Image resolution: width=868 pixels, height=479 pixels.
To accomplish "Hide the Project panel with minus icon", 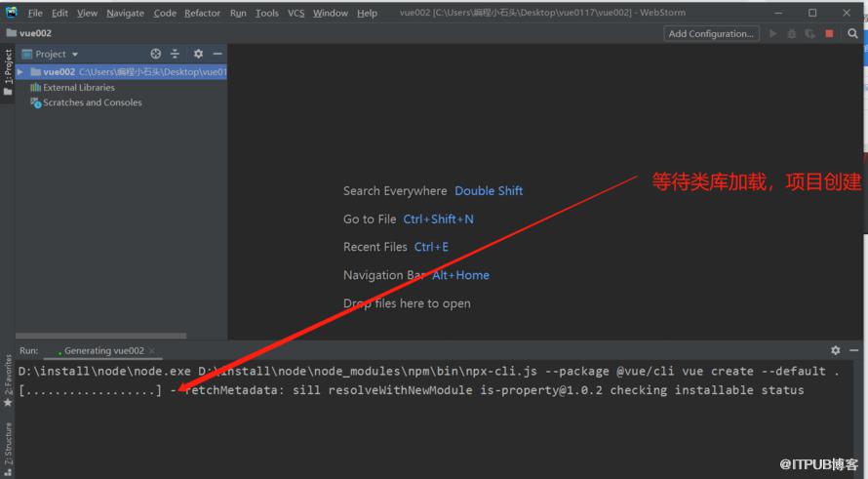I will click(x=217, y=54).
